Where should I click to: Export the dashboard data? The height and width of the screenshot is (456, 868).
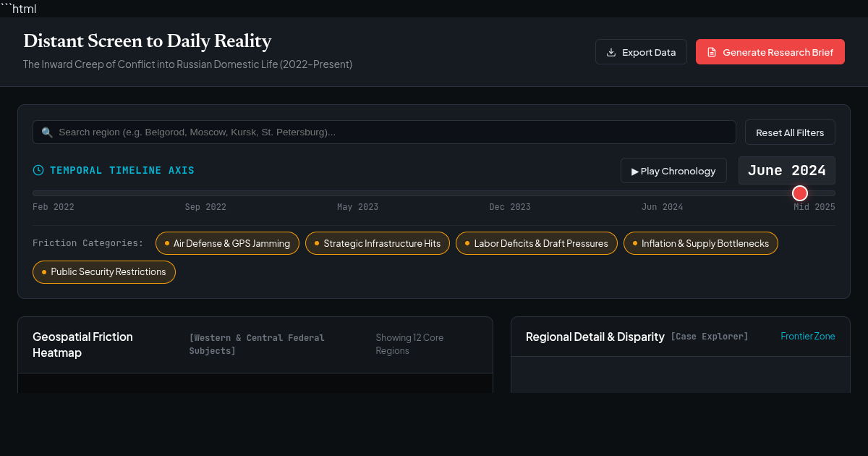pos(641,52)
